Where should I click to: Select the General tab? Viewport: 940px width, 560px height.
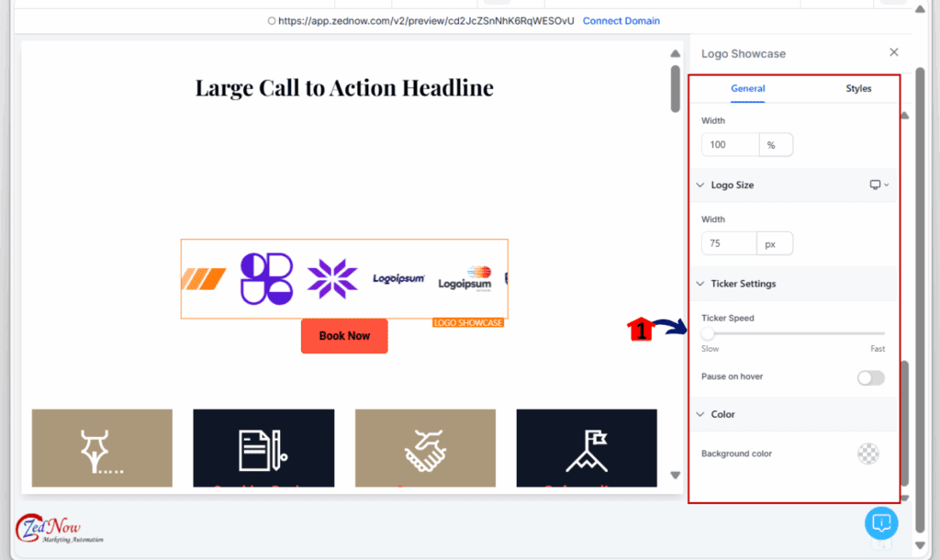pyautogui.click(x=747, y=88)
